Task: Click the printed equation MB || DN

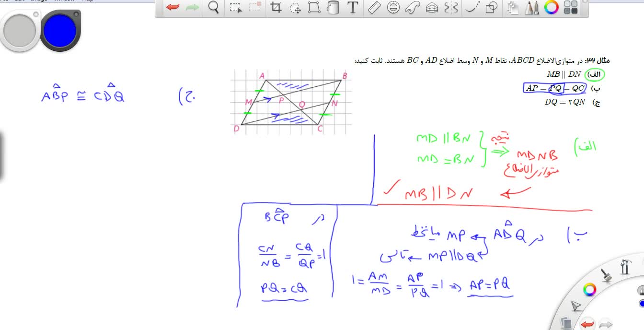Action: [563, 74]
